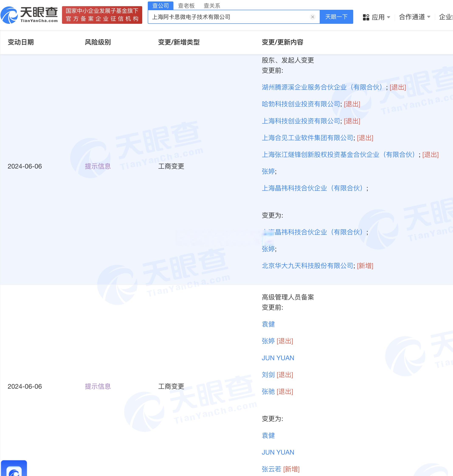Image resolution: width=453 pixels, height=476 pixels.
Task: Open 湖州腾源溪企业服务合伙企业 link
Action: pyautogui.click(x=324, y=87)
